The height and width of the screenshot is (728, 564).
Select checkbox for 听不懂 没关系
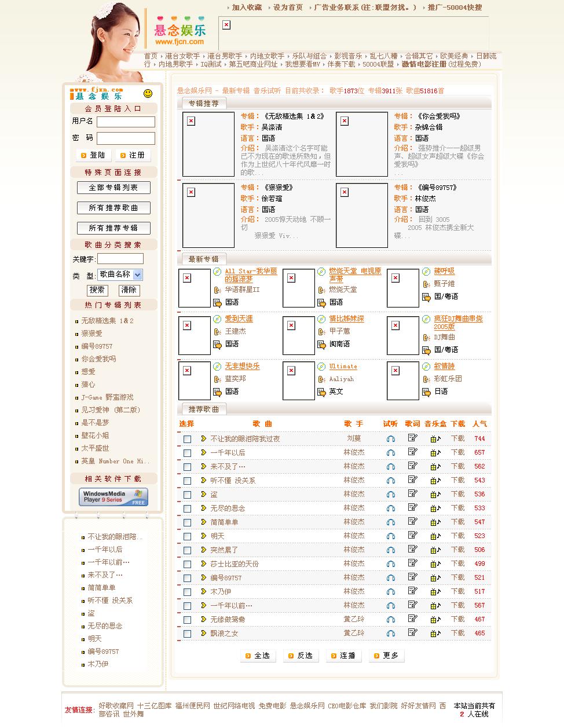click(187, 481)
